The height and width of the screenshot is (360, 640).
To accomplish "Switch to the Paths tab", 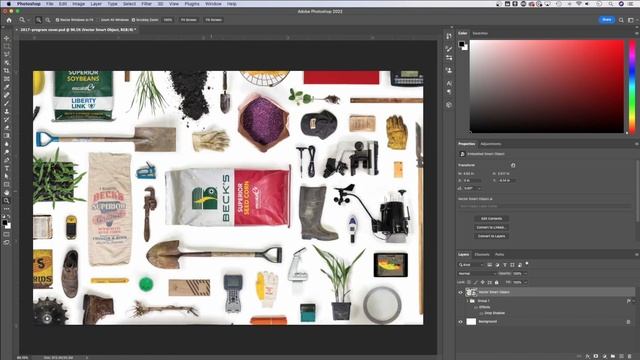I will (x=500, y=255).
